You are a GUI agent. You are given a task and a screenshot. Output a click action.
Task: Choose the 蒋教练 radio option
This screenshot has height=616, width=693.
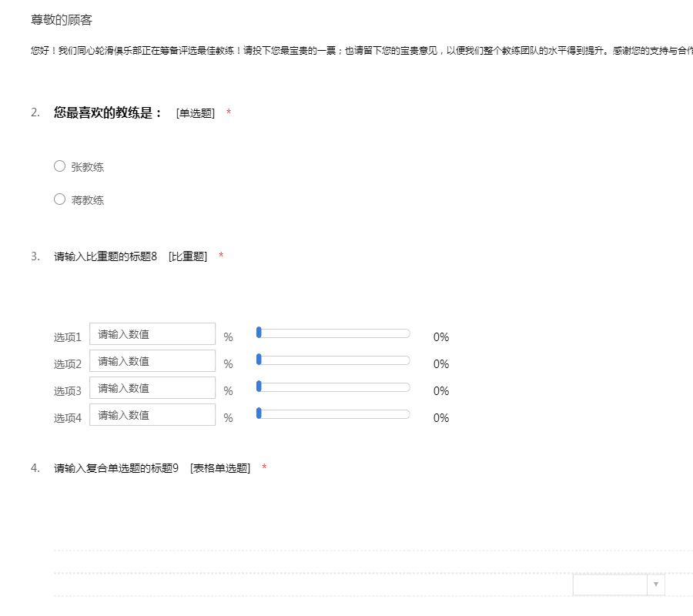click(x=60, y=199)
